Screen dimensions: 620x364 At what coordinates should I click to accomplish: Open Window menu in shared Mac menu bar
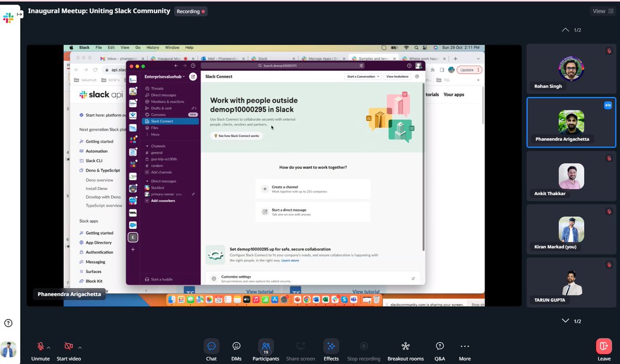(172, 48)
